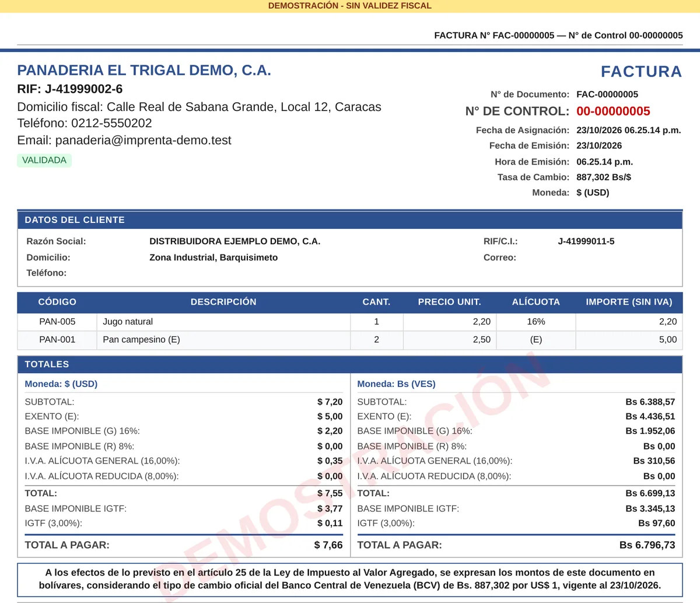700x603 pixels.
Task: Click the VES exento value Bs 4.436,51
Action: (x=650, y=417)
